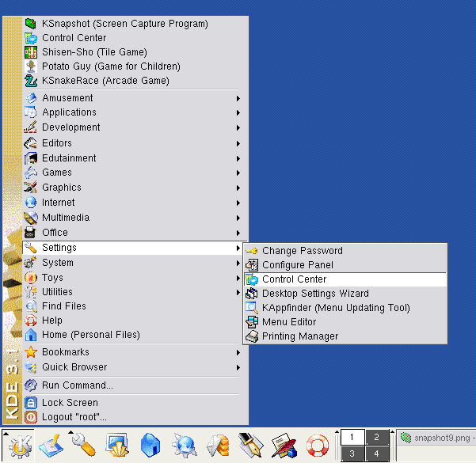Screen dimensions: 476x463
Task: Expand the Amusement submenu arrow
Action: tap(238, 98)
